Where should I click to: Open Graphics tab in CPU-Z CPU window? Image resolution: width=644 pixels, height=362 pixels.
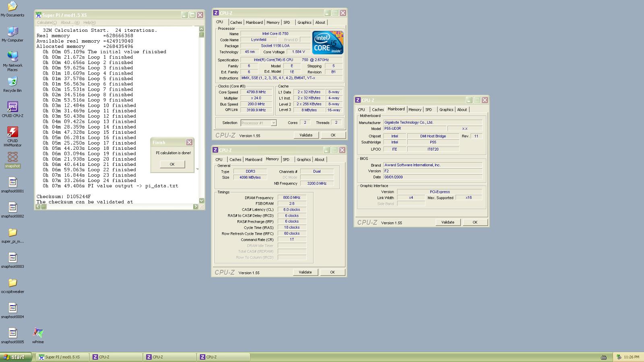(304, 23)
